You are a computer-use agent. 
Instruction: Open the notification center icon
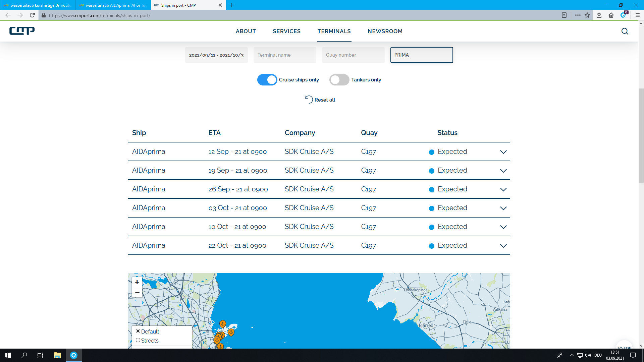click(633, 355)
